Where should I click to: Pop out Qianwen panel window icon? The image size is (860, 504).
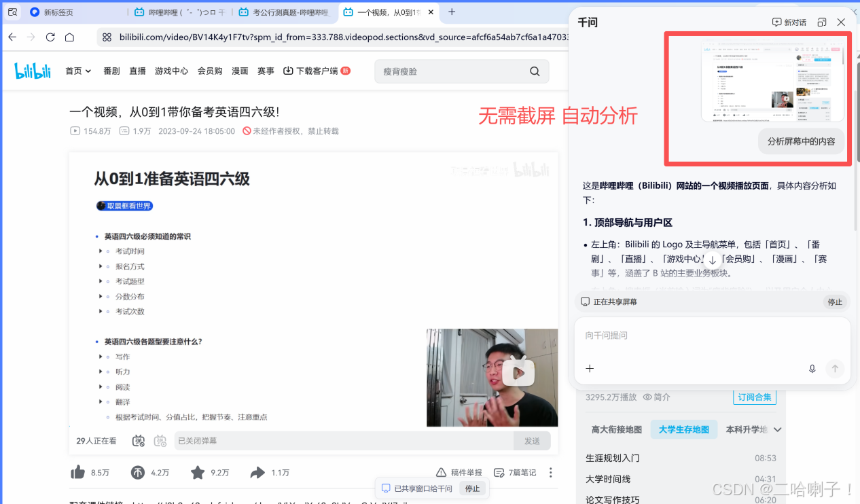822,22
